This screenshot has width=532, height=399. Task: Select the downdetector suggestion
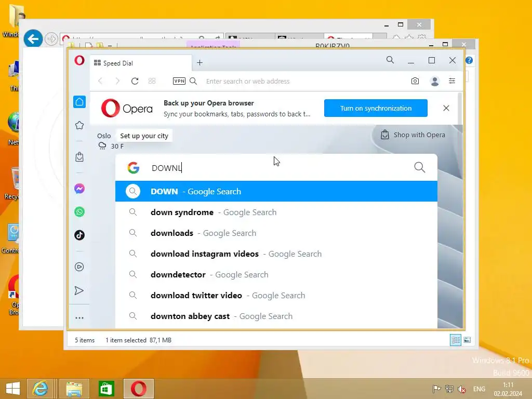click(x=276, y=274)
